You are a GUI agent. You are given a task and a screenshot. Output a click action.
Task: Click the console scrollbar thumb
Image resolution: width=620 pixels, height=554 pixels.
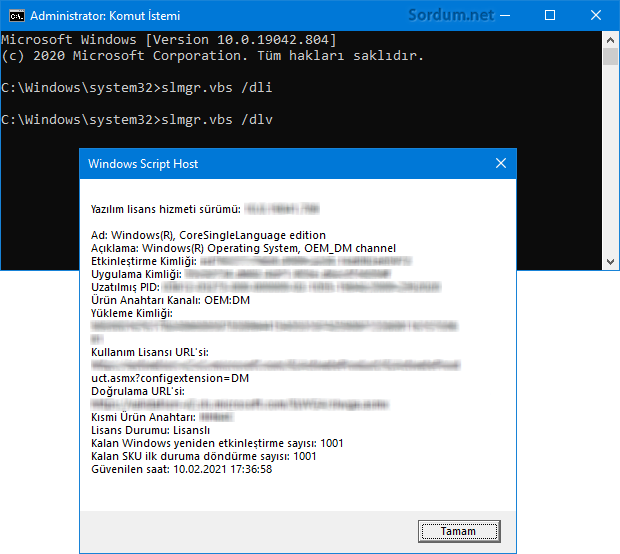tap(611, 57)
